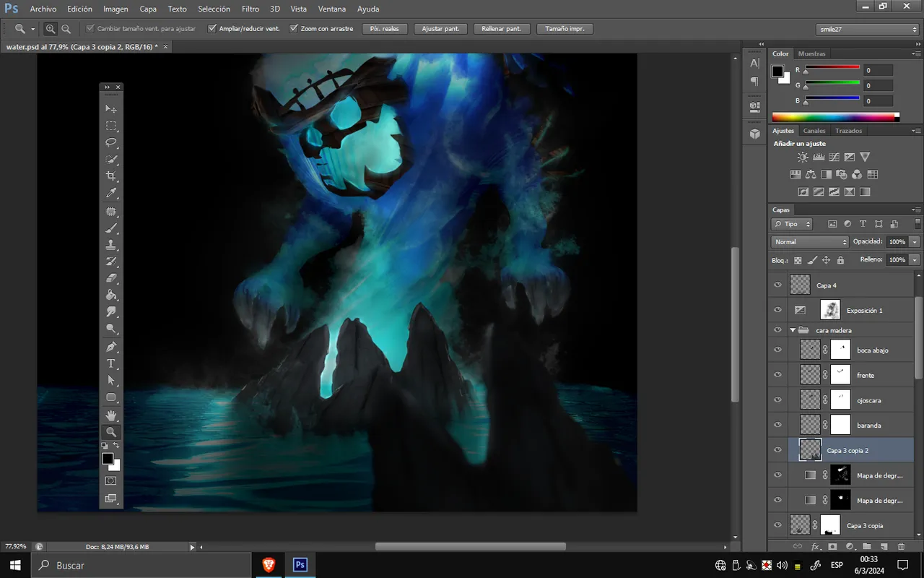Select the Brush tool
Image resolution: width=924 pixels, height=578 pixels.
[111, 228]
